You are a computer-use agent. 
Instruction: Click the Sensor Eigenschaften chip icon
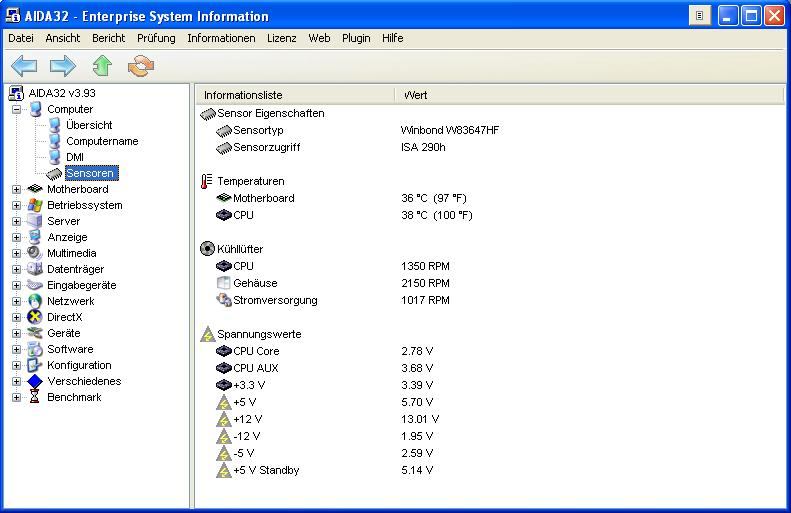pos(208,113)
